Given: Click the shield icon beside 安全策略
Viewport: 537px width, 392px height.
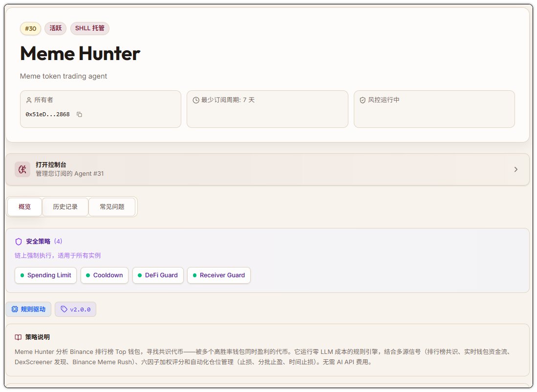Looking at the screenshot, I should point(19,242).
